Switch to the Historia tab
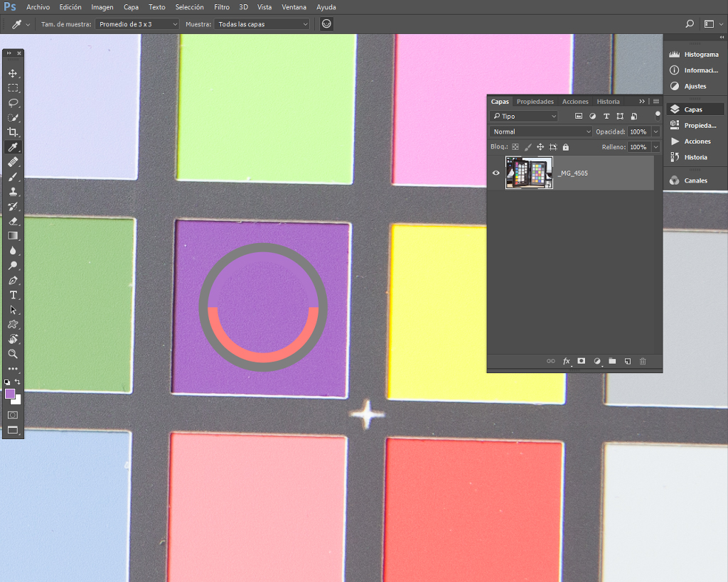This screenshot has height=582, width=728. [609, 102]
